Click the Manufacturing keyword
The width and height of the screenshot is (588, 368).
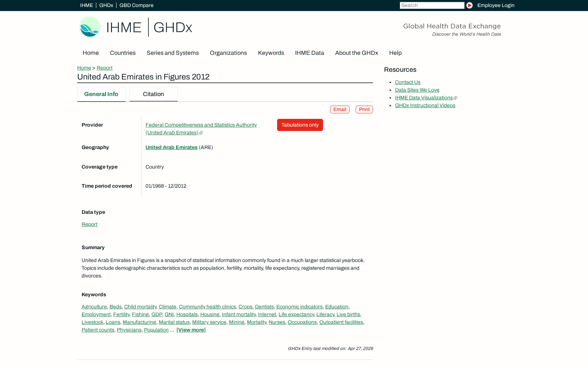click(139, 322)
